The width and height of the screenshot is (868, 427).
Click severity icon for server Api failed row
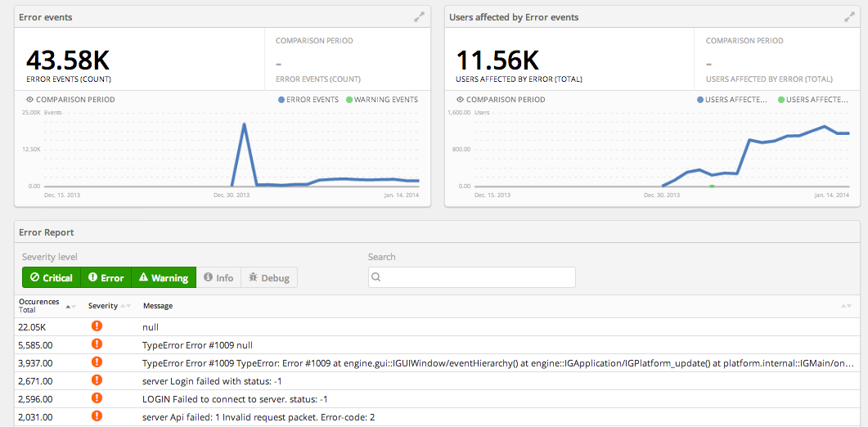point(97,416)
